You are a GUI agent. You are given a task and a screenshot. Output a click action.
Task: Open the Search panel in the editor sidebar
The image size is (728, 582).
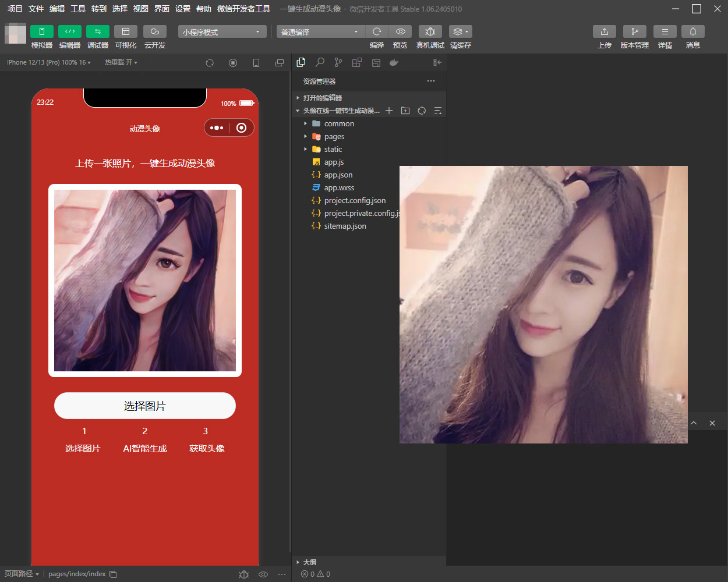pos(320,62)
